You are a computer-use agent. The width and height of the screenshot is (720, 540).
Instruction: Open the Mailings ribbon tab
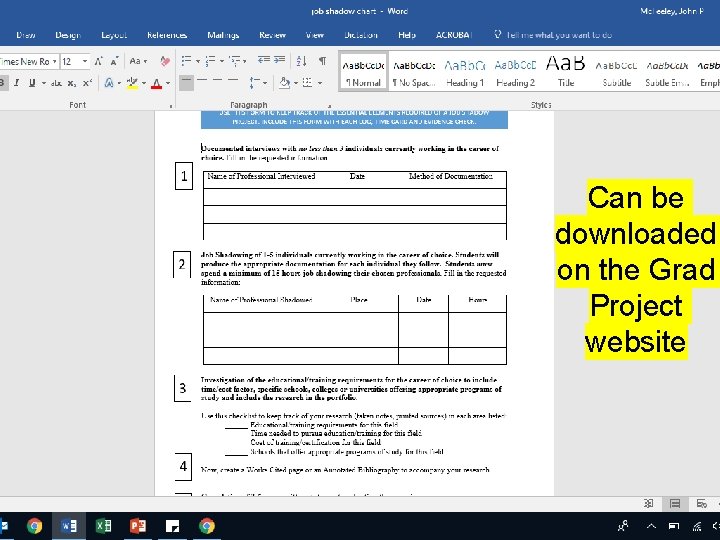[x=223, y=35]
